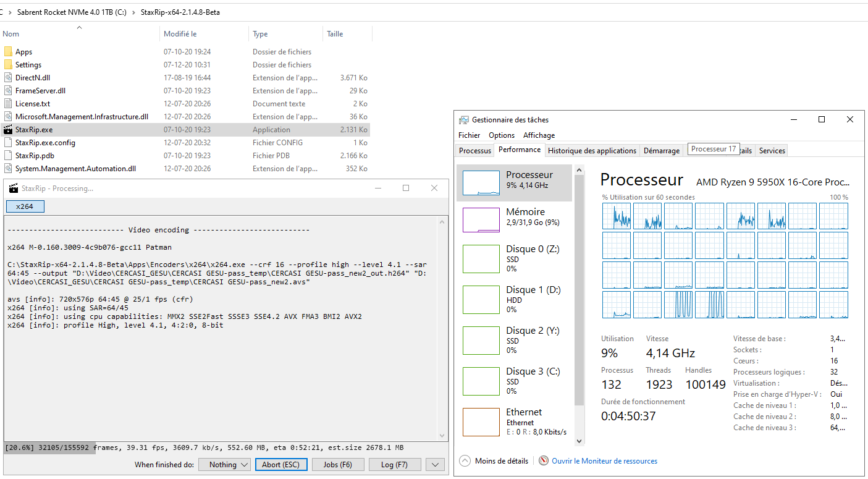Click the StaxRip.exe.config file icon
Screen dimensions: 868x479
point(8,143)
